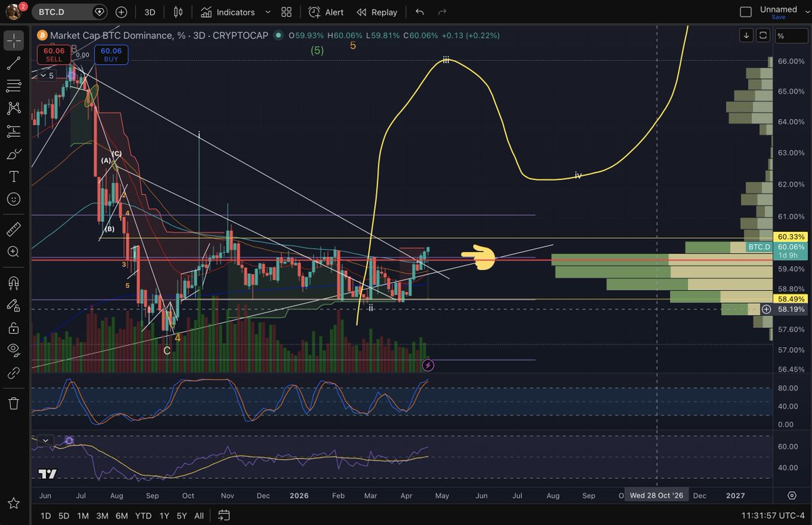Expand the bottom RSI pane legend chevron

(x=45, y=440)
